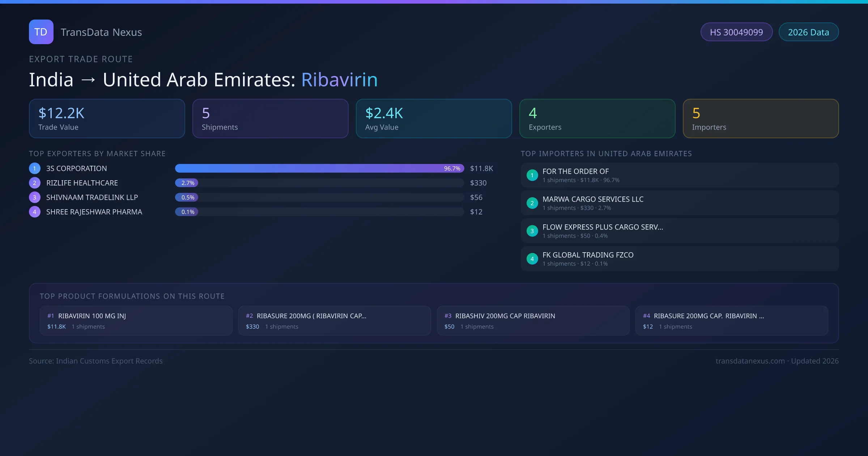The height and width of the screenshot is (456, 868).
Task: Click the 2026 Data pill
Action: (x=808, y=32)
